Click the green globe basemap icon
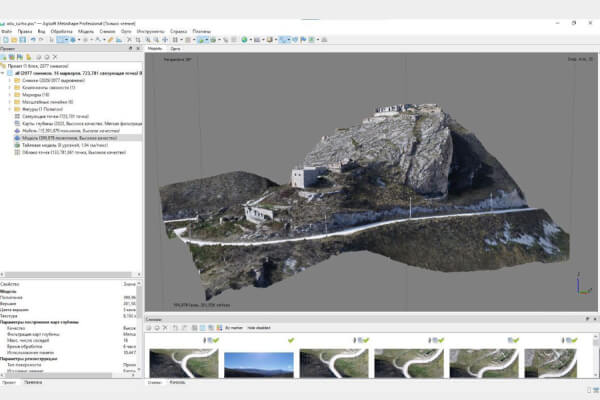The image size is (600, 400). (x=244, y=40)
